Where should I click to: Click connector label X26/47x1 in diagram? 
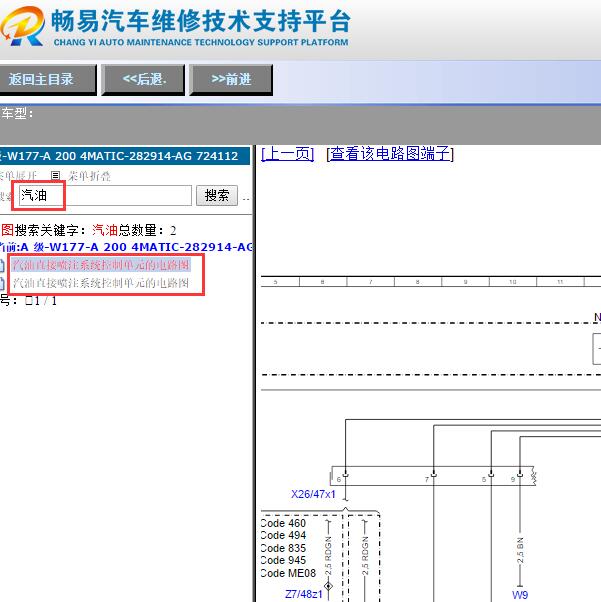pos(313,494)
